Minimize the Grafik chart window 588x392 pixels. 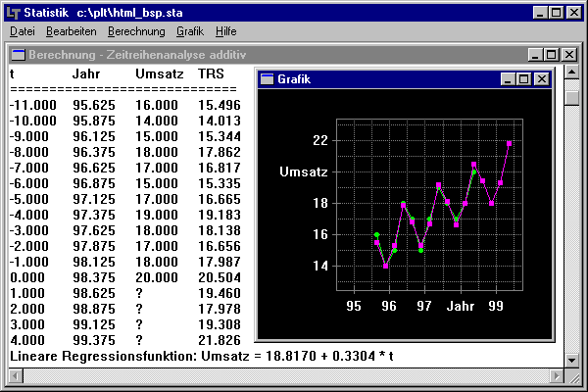click(x=508, y=79)
